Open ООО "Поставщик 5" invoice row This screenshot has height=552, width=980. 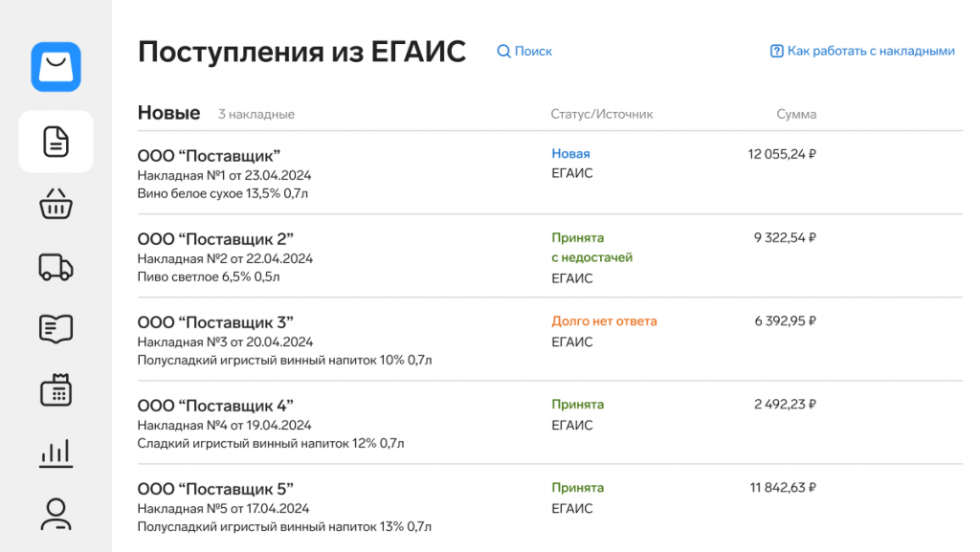(550, 506)
